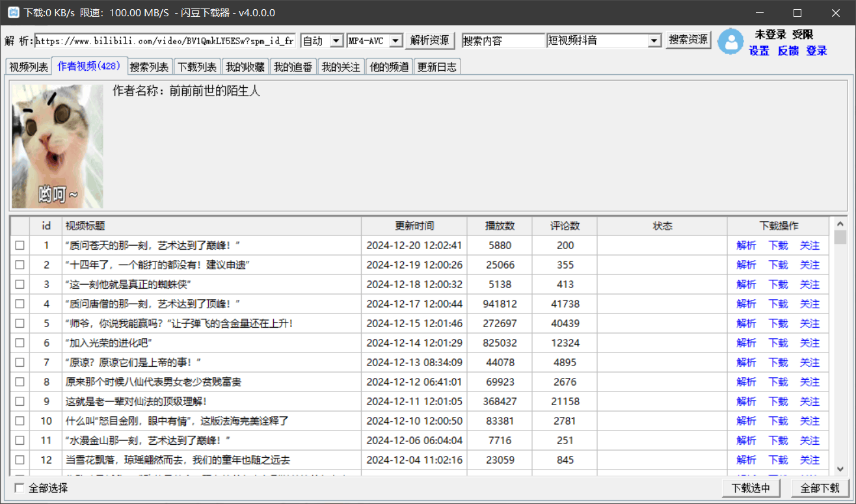This screenshot has height=504, width=856.
Task: Click the 状态 column header
Action: point(662,226)
